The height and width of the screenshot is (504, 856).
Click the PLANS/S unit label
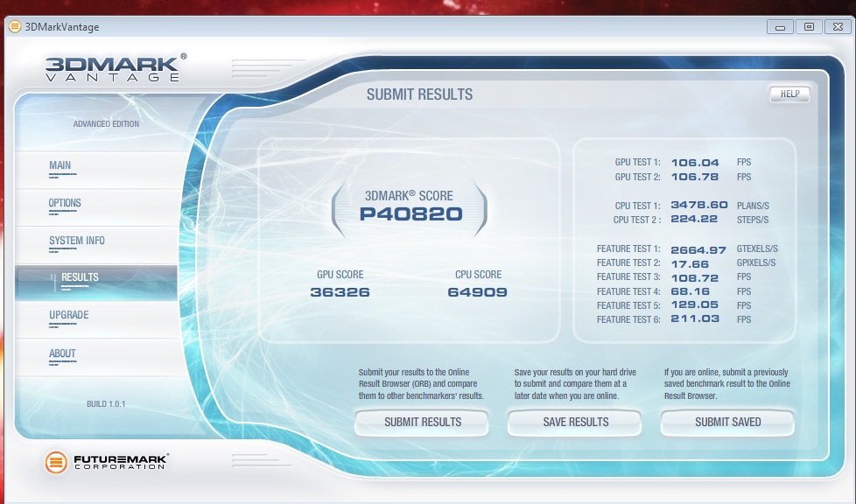pos(753,206)
